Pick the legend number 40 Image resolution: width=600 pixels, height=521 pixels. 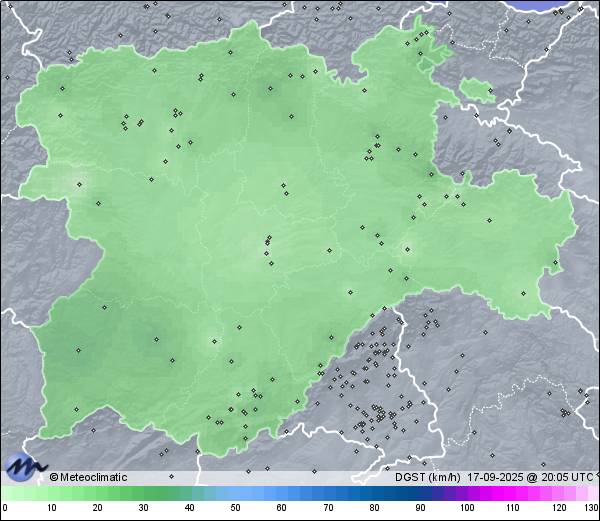[x=189, y=508]
